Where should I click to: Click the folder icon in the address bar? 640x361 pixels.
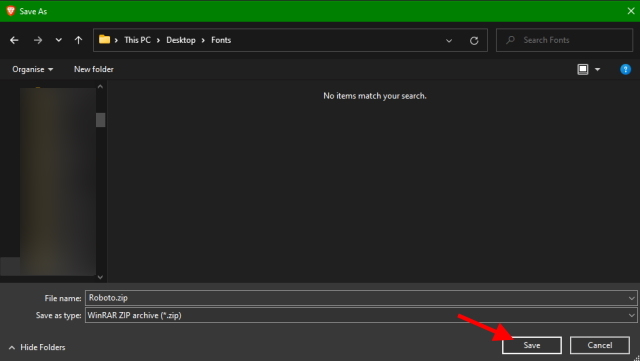[104, 40]
